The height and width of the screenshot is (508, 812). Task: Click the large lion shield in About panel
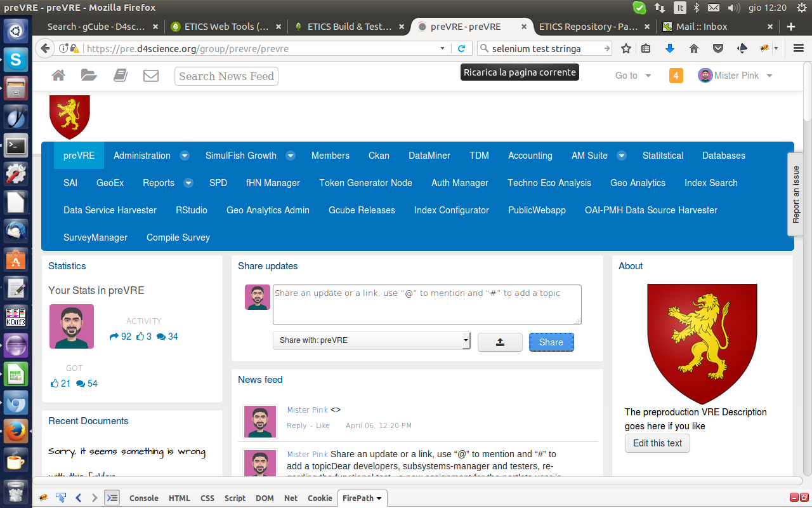(x=702, y=344)
